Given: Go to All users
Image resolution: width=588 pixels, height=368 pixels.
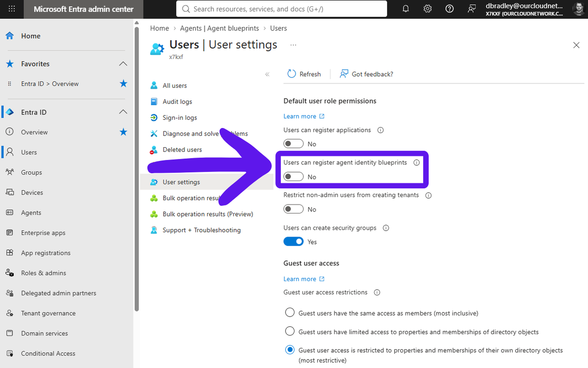Looking at the screenshot, I should [175, 85].
